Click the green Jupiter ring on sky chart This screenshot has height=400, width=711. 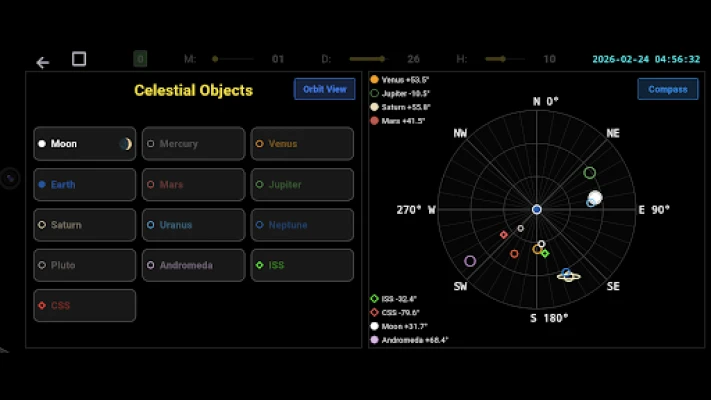pos(590,173)
